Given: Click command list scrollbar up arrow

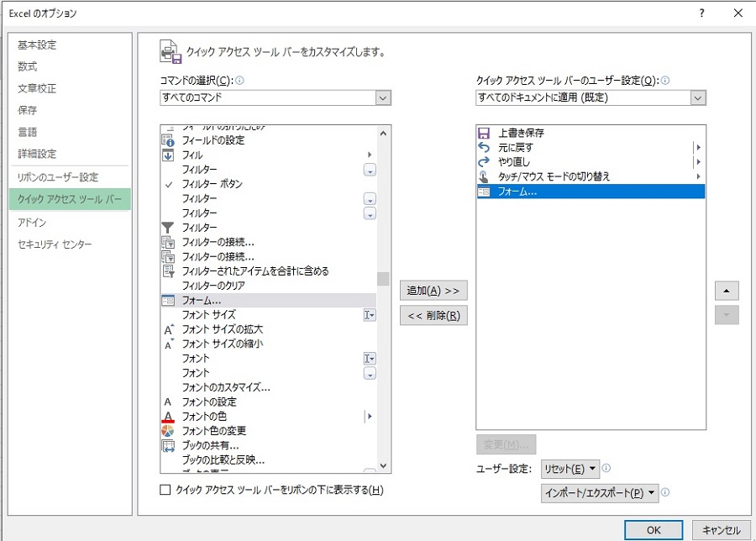Looking at the screenshot, I should tap(383, 133).
